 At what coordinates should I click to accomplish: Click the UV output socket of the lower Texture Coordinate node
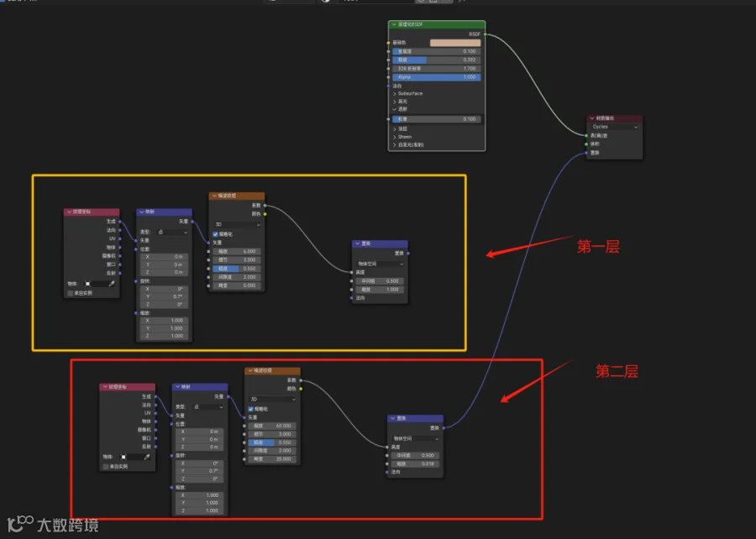[155, 413]
